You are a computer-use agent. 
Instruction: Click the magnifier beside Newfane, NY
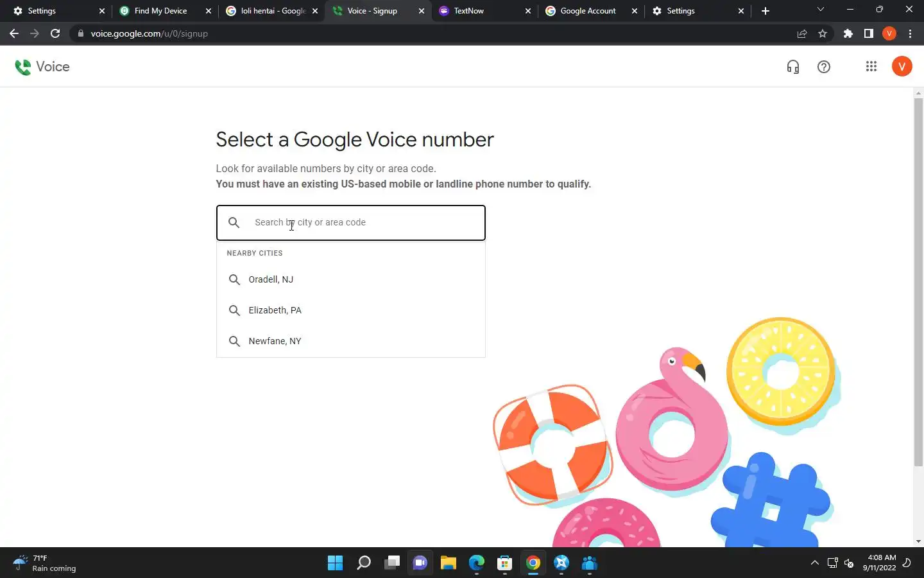tap(234, 341)
